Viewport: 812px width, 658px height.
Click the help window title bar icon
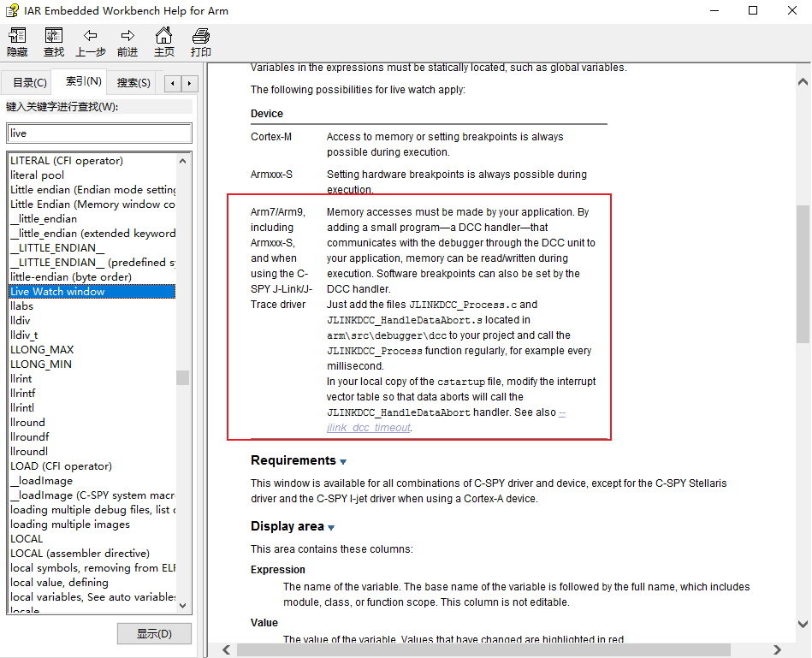coord(12,10)
